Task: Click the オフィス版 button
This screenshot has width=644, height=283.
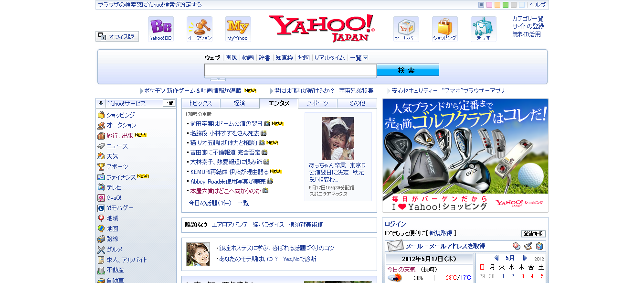Action: coord(117,36)
